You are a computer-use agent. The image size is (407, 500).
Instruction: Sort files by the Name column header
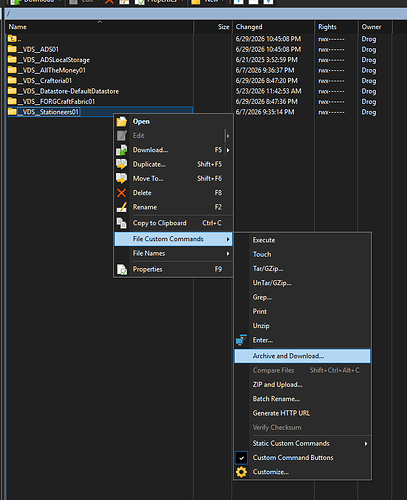(99, 27)
